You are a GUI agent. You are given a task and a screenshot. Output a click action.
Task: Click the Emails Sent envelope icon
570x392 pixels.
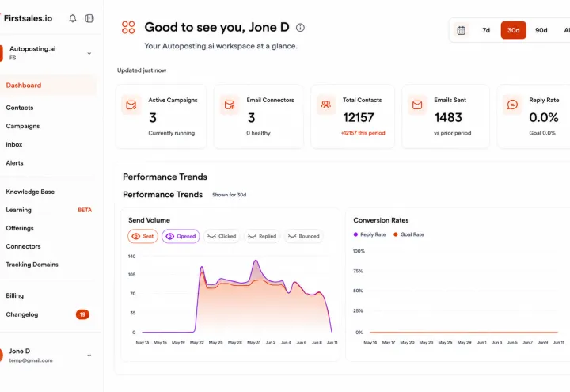pyautogui.click(x=417, y=105)
